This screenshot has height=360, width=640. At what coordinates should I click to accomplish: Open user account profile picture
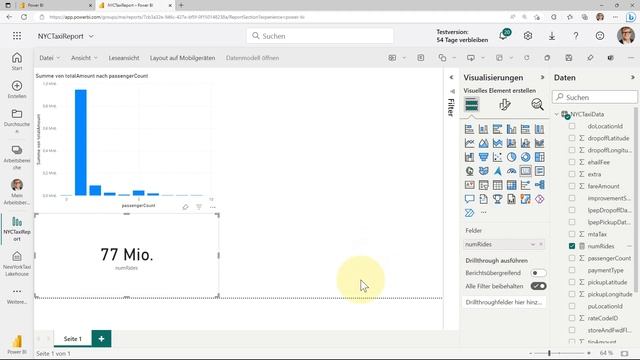tap(626, 36)
